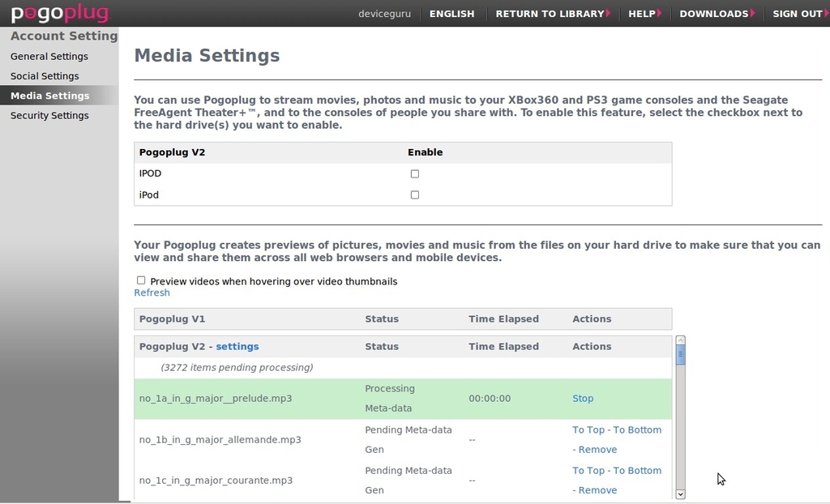Remove no_1b_in_g_major_allemande.mp3 from queue

(597, 450)
